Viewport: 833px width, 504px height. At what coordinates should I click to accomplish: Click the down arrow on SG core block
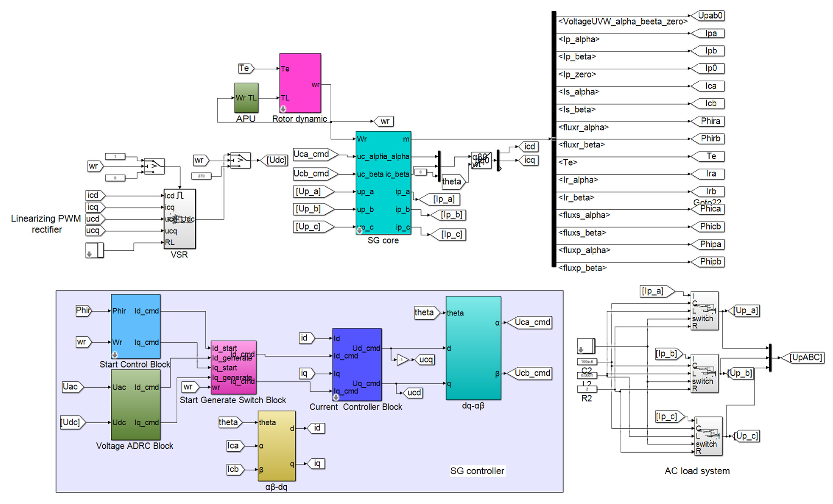[x=359, y=231]
